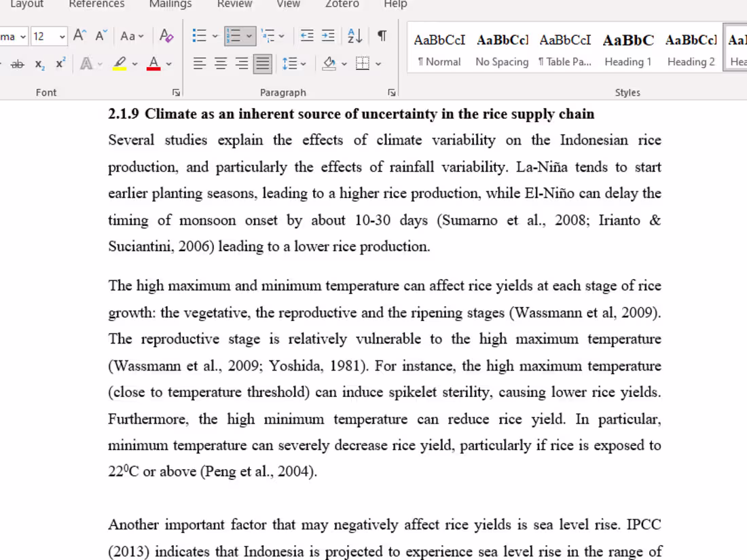Open the font name dropdown arrow
Image resolution: width=747 pixels, height=560 pixels.
(23, 37)
